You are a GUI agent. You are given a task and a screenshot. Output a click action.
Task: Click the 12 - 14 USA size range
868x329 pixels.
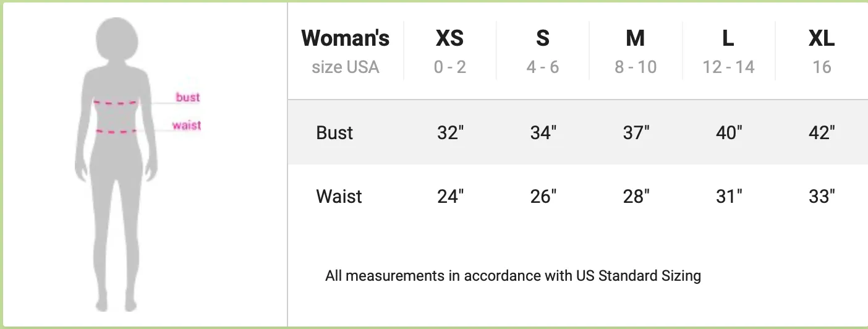[728, 67]
